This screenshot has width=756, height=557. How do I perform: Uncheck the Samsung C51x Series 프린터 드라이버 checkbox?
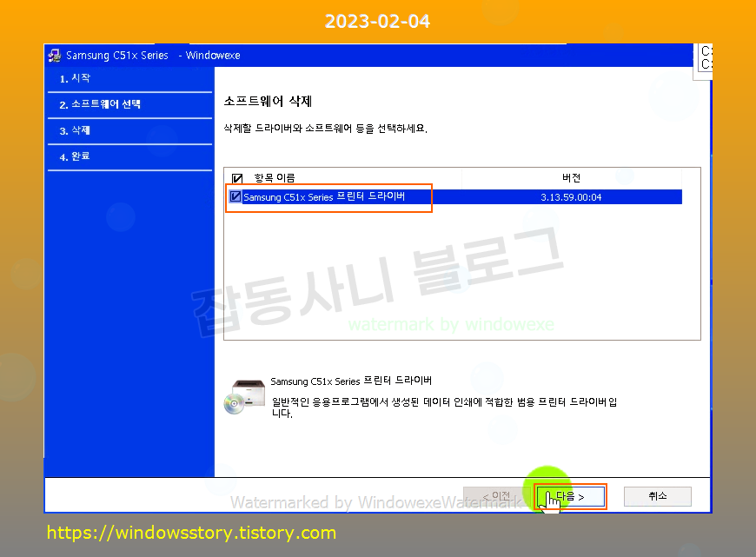coord(235,196)
